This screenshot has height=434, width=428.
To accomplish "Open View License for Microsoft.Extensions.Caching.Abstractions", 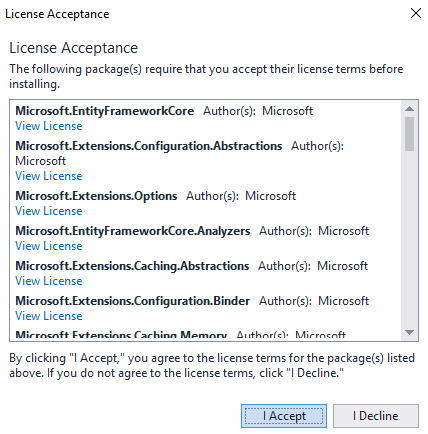I will pyautogui.click(x=49, y=281).
